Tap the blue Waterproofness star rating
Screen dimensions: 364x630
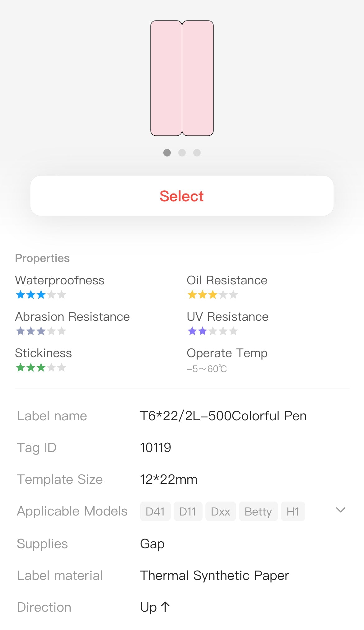point(41,295)
